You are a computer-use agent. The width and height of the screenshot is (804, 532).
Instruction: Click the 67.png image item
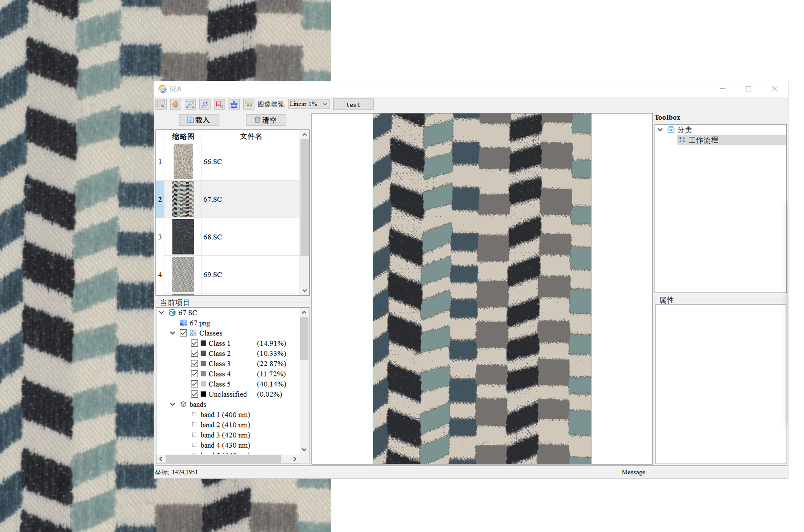pos(200,323)
